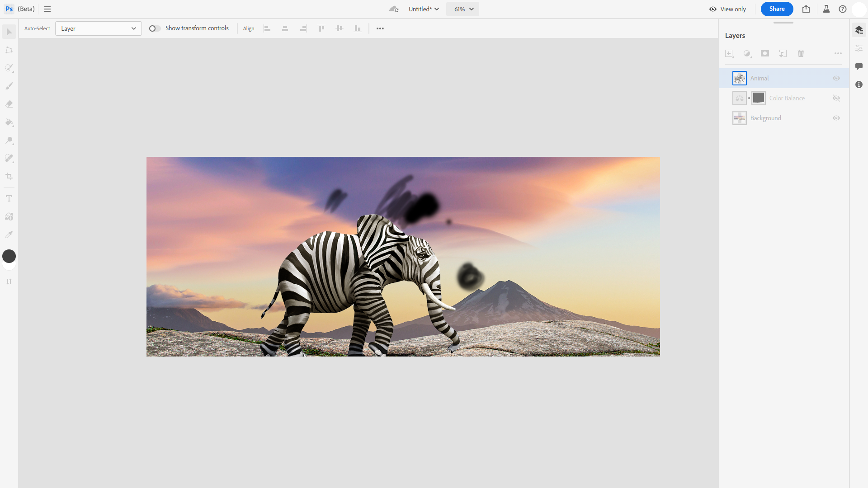This screenshot has width=868, height=488.
Task: Select the Type tool
Action: (x=9, y=198)
